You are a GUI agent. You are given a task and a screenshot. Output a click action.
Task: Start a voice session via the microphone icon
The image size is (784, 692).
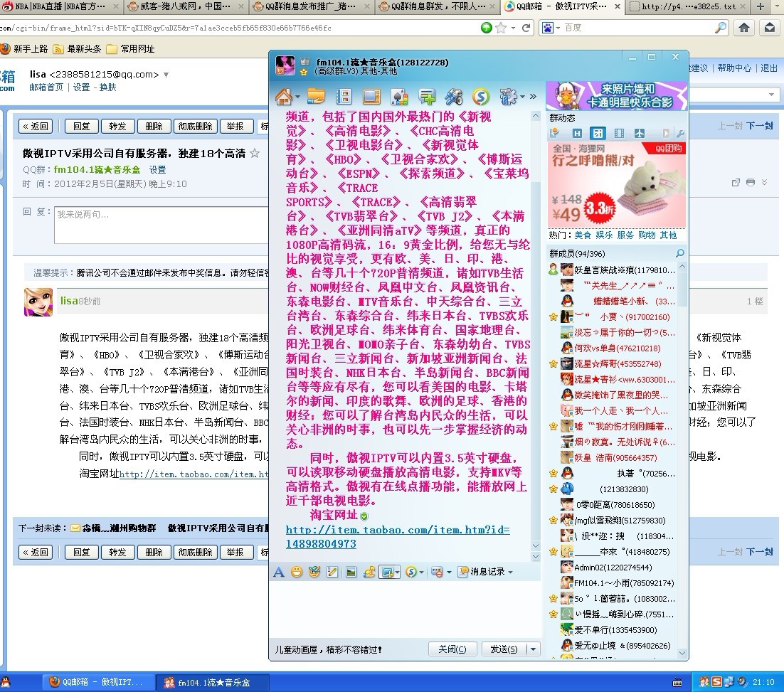point(452,96)
